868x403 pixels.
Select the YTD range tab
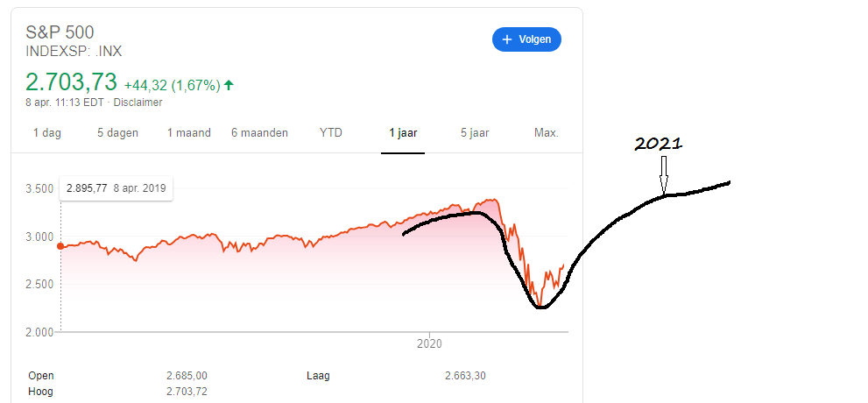(331, 133)
